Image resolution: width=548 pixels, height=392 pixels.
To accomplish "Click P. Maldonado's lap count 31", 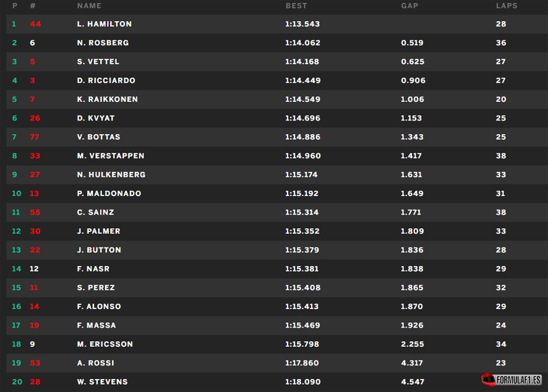I will tap(500, 194).
